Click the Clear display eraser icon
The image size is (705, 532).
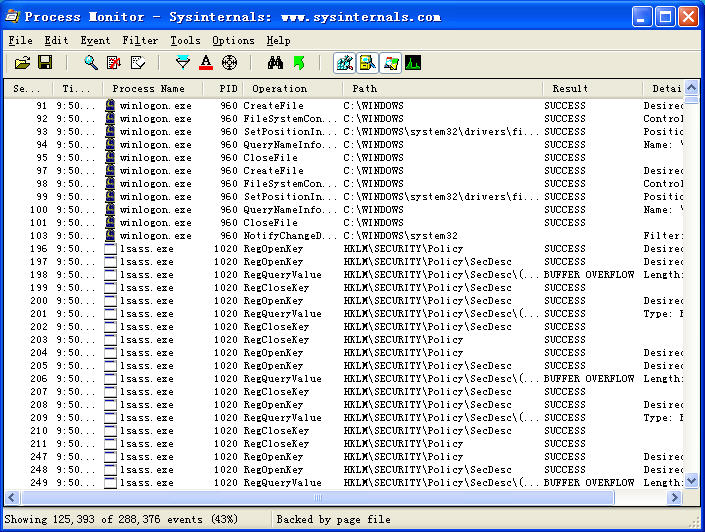[x=138, y=63]
